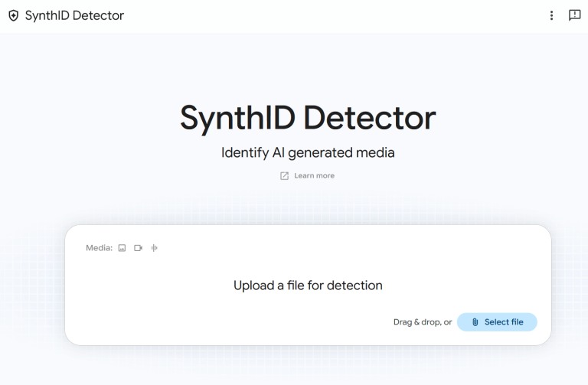Click the 'Identify AI generated media' subtitle
The height and width of the screenshot is (385, 588).
coord(308,152)
